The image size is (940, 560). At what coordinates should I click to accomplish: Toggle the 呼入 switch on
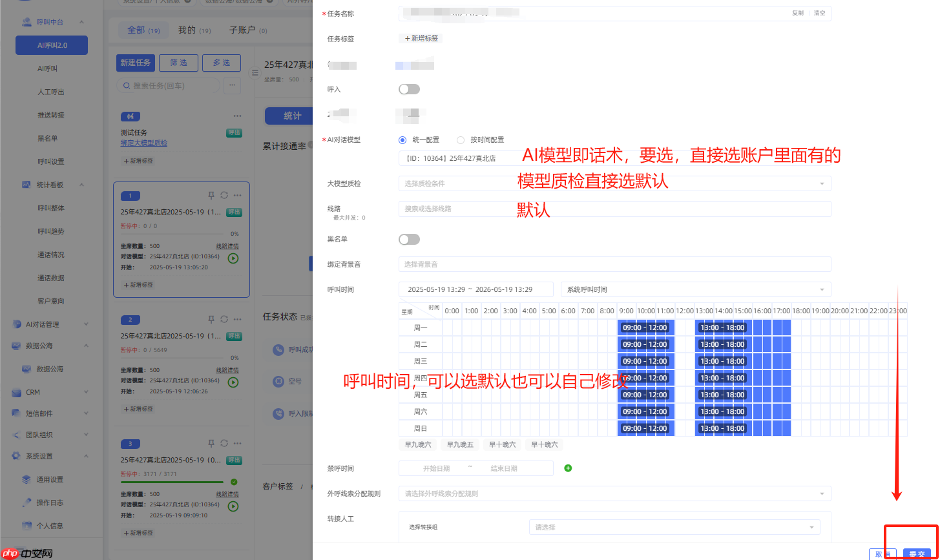coord(409,89)
